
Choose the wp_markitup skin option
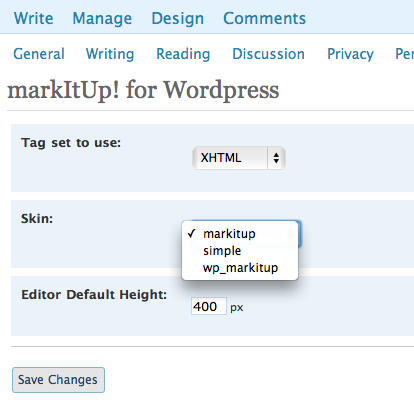point(240,268)
